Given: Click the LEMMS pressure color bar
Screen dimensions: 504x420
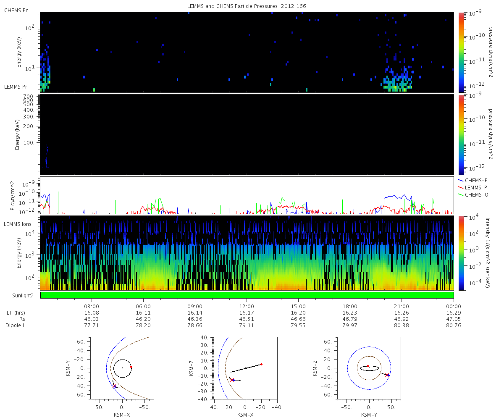Looking at the screenshot, I should 461,134.
